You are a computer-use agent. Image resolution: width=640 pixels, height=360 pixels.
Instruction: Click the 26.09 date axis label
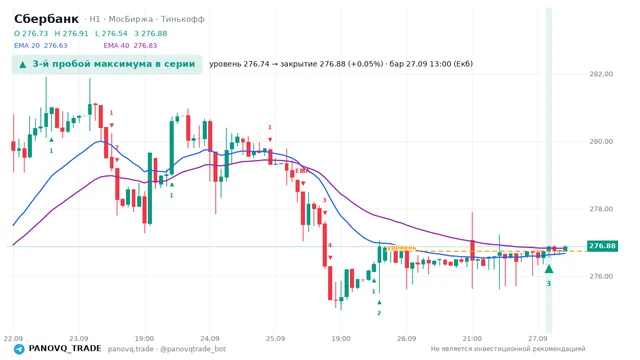[x=407, y=339]
